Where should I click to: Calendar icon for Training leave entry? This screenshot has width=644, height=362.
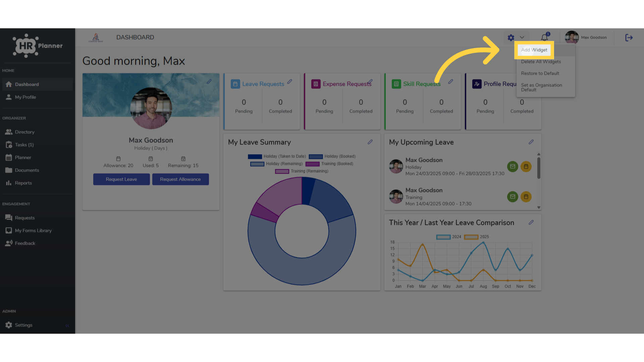[x=526, y=197]
